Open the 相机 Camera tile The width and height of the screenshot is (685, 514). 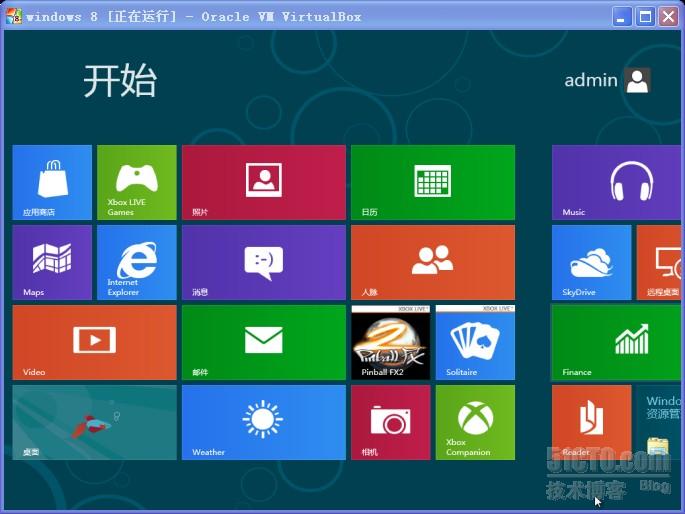click(x=391, y=422)
